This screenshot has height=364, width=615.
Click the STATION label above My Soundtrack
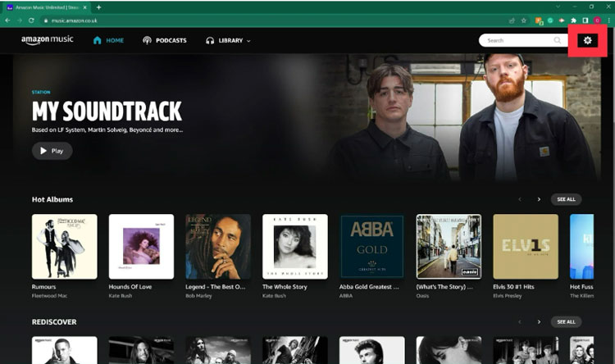41,92
